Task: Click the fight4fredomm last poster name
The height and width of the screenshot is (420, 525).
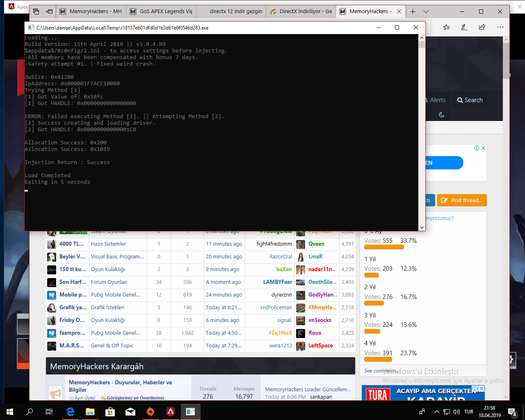Action: (274, 244)
